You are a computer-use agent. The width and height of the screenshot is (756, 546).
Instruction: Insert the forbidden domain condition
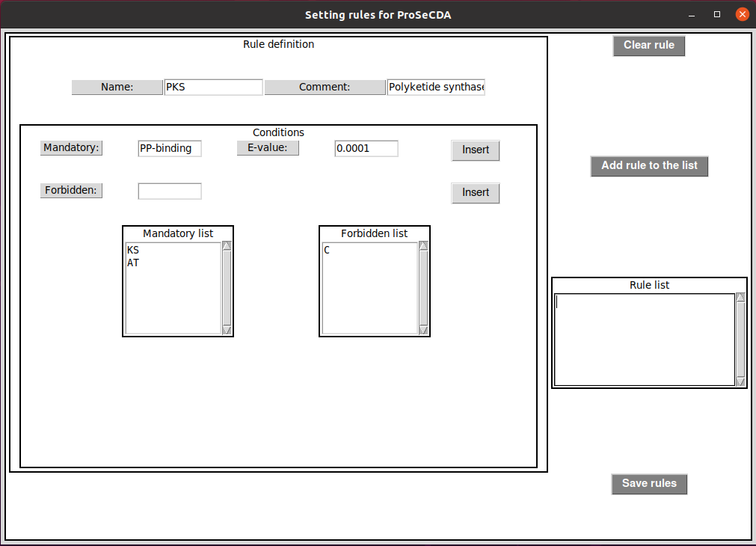[476, 193]
